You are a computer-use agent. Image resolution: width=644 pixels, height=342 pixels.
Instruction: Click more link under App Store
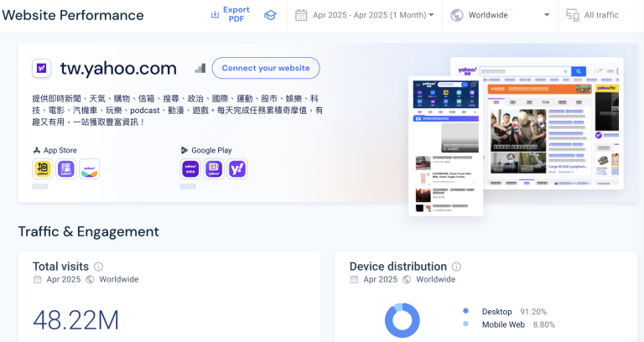[x=40, y=185]
